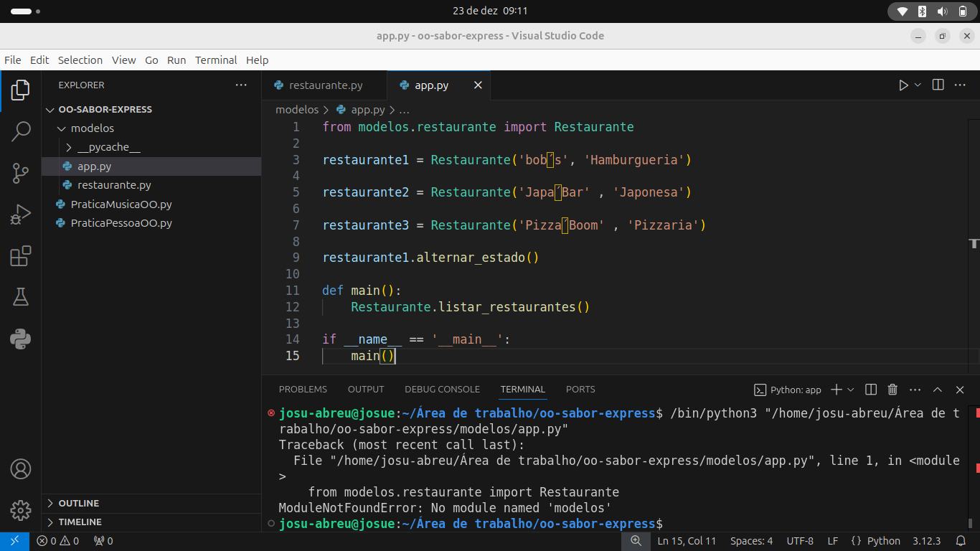Close the terminal panel
This screenshot has width=980, height=551.
coord(960,390)
